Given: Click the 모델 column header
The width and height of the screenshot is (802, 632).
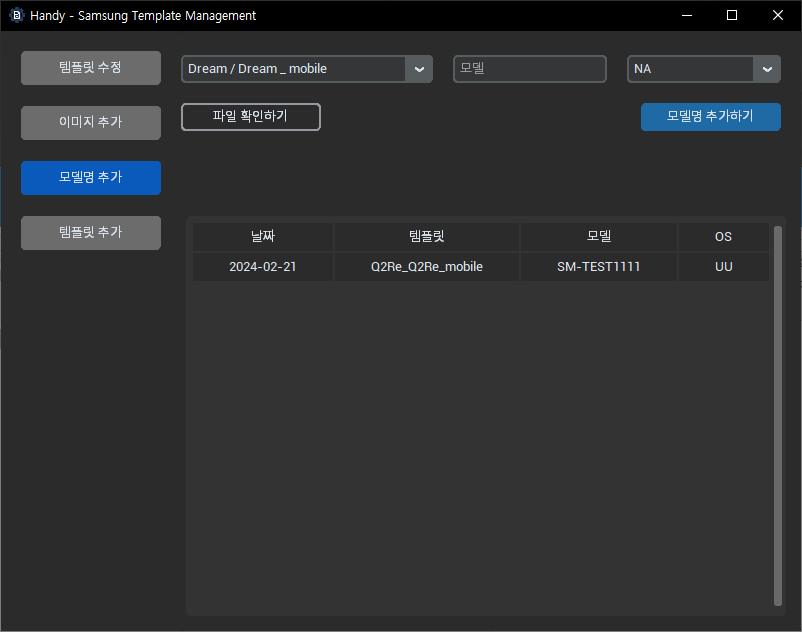Looking at the screenshot, I should tap(598, 236).
